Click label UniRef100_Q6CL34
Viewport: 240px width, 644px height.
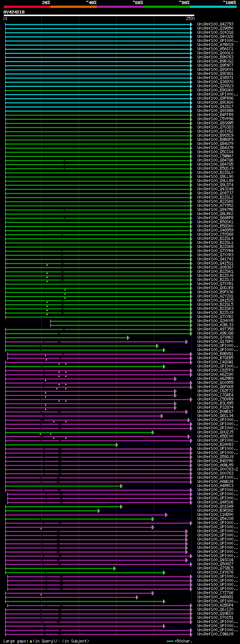(x=215, y=415)
